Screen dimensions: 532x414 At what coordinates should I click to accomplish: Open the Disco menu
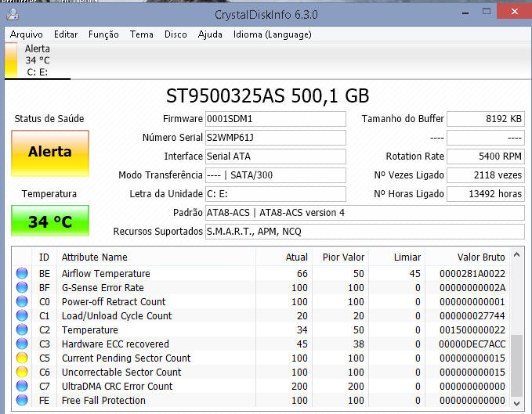pos(176,34)
